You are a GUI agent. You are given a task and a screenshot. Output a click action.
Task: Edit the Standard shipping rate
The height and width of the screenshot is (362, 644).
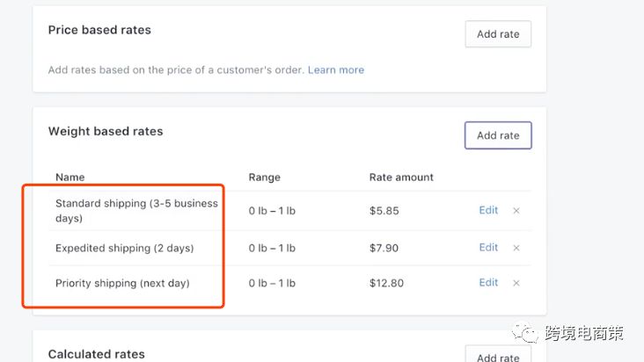488,210
